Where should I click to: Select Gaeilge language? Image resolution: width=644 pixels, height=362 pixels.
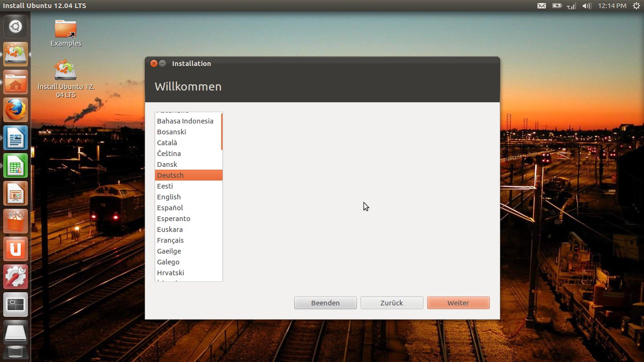[x=188, y=251]
